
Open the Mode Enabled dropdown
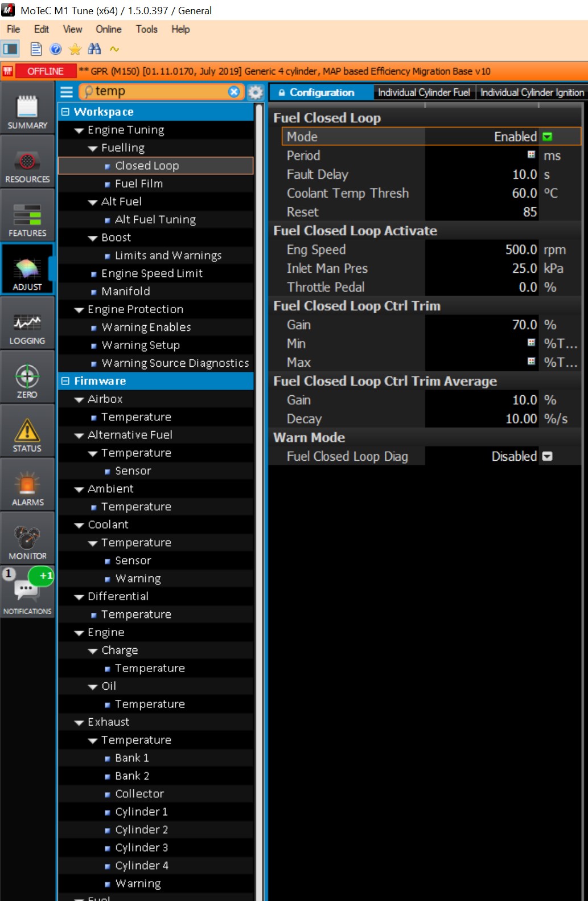click(548, 137)
